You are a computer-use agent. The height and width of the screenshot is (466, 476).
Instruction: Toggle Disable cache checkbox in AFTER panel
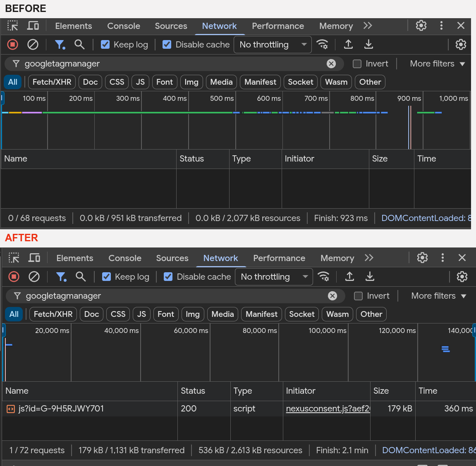pos(168,277)
